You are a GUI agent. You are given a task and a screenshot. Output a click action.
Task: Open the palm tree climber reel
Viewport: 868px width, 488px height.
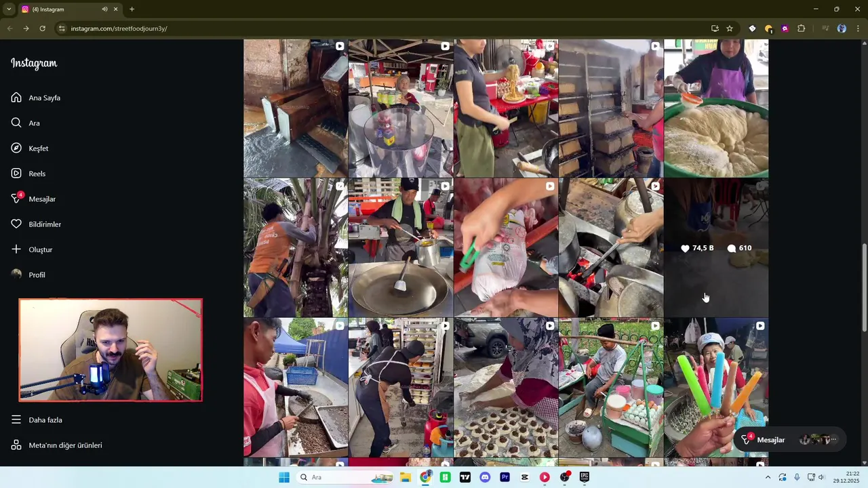(x=296, y=248)
